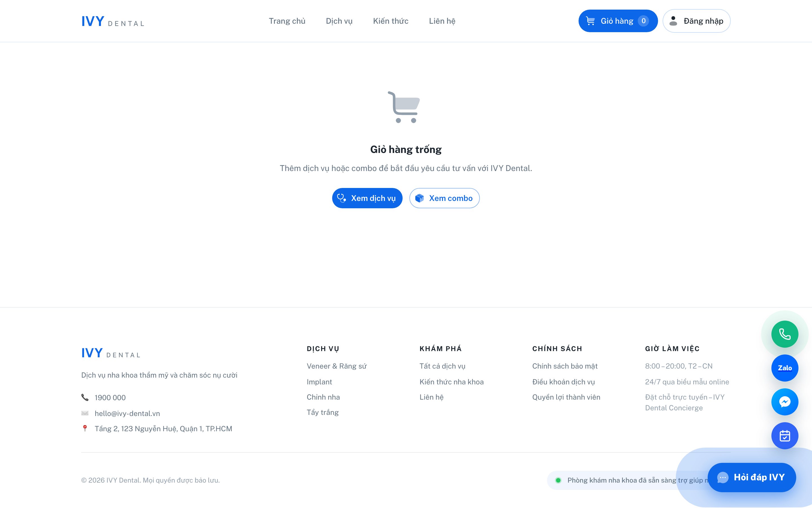Click the IVY Dental logo in header
Viewport: 812px width, 508px height.
(113, 21)
